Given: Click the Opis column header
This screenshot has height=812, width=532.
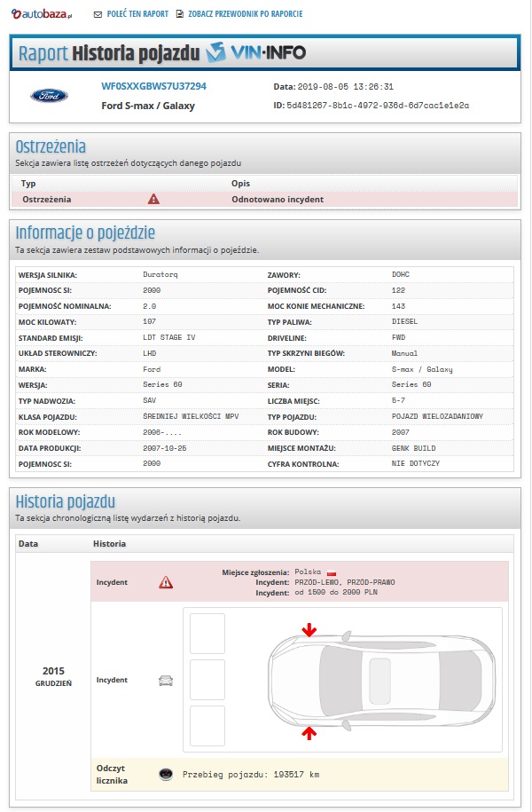Looking at the screenshot, I should (240, 184).
